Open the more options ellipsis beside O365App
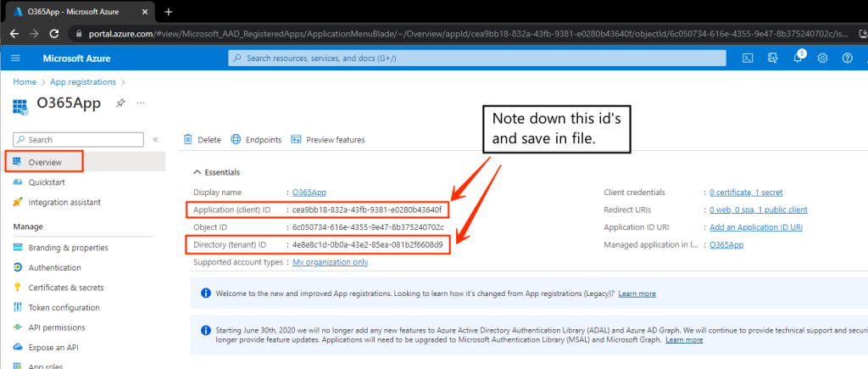 click(141, 103)
